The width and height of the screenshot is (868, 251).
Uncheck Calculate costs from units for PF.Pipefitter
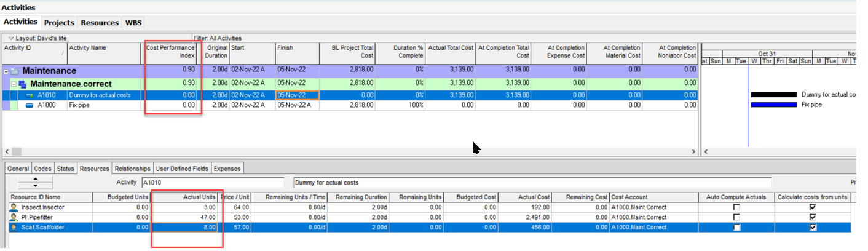coord(814,218)
